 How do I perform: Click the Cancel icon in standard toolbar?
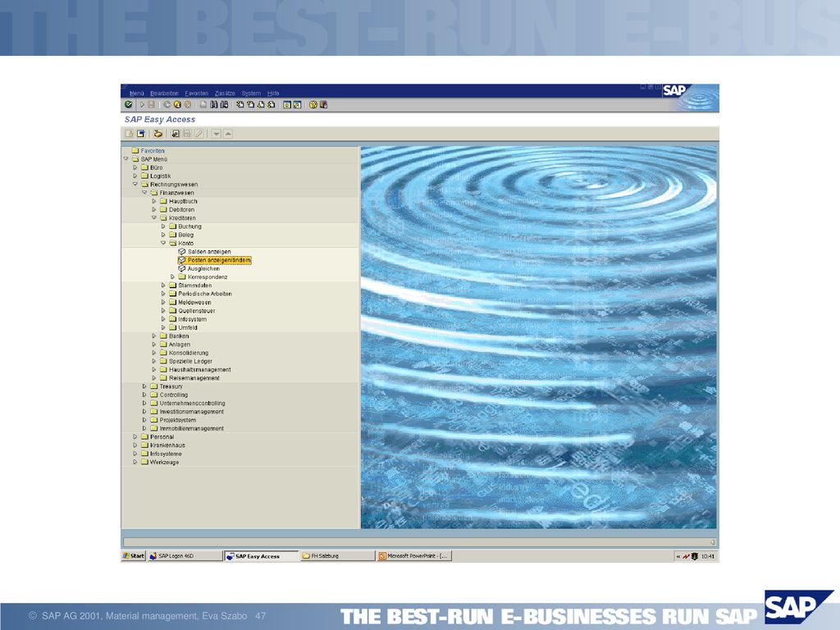188,104
